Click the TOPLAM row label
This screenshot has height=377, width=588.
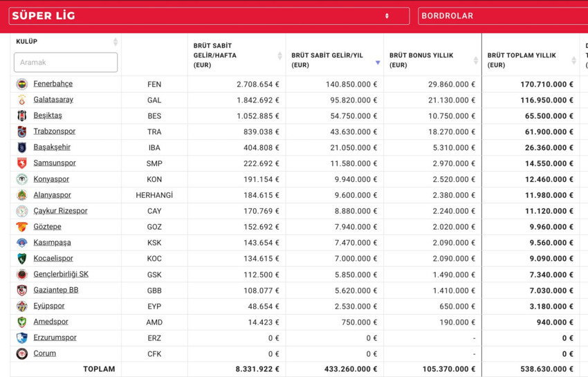coord(99,369)
